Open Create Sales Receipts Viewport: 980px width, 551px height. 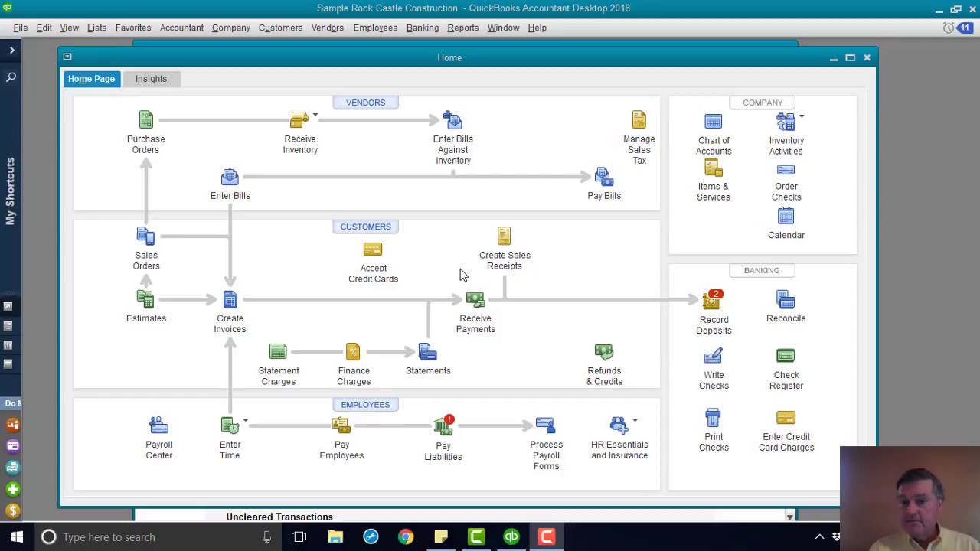(504, 236)
